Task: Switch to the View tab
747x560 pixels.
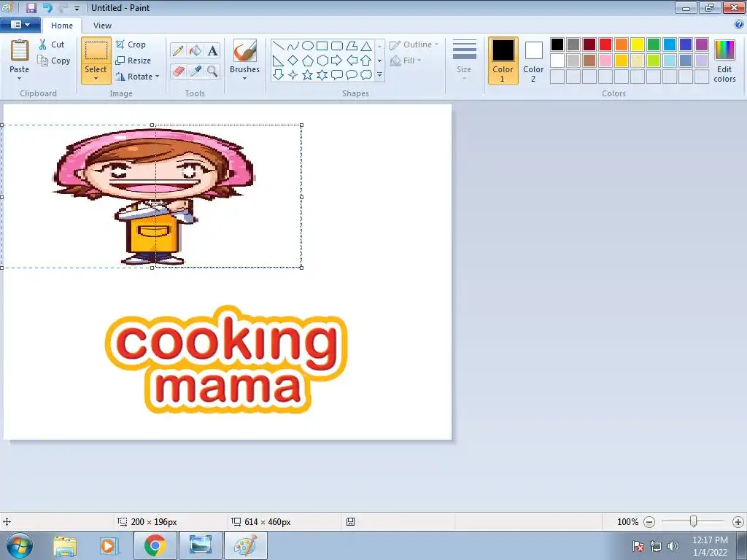Action: tap(102, 26)
